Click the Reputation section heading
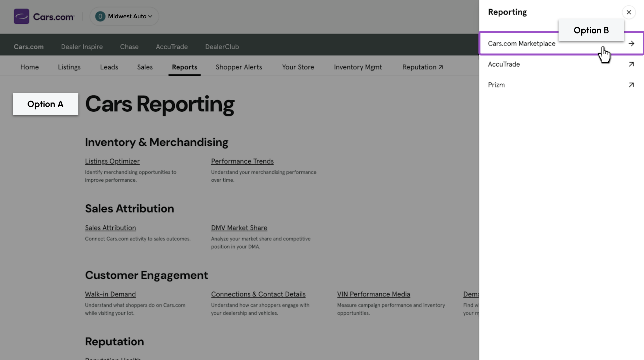 [x=114, y=342]
